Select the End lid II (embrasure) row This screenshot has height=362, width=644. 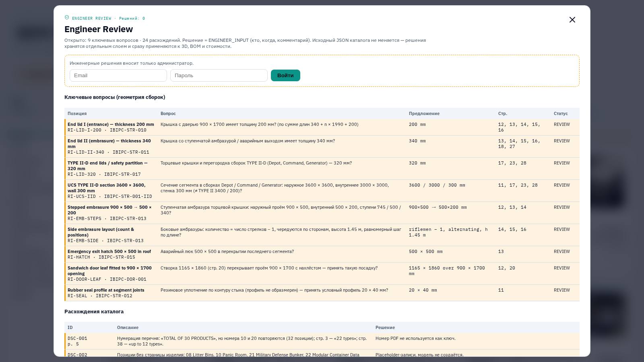tap(322, 146)
